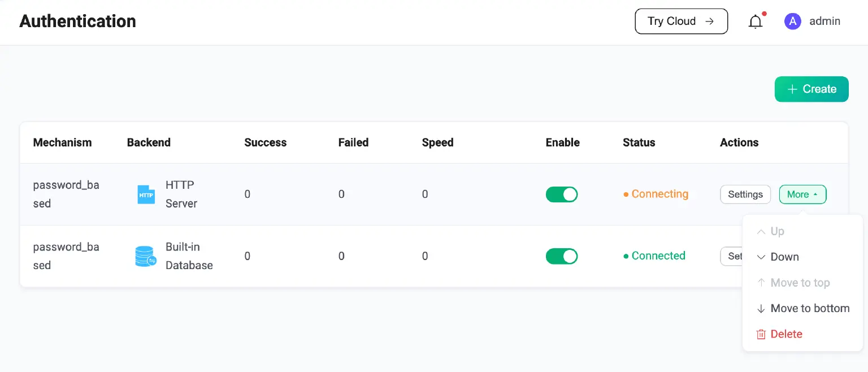Disable the Built-in Database authenticator toggle
The image size is (868, 372).
[561, 256]
